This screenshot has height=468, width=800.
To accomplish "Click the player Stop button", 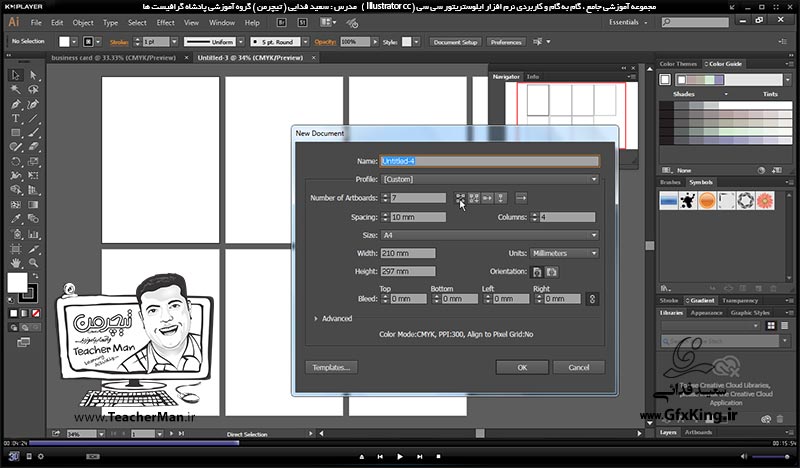I will tap(438, 457).
